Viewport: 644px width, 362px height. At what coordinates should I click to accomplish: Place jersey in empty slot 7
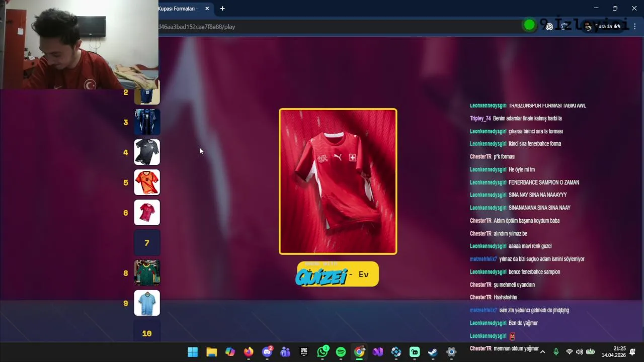pyautogui.click(x=147, y=243)
